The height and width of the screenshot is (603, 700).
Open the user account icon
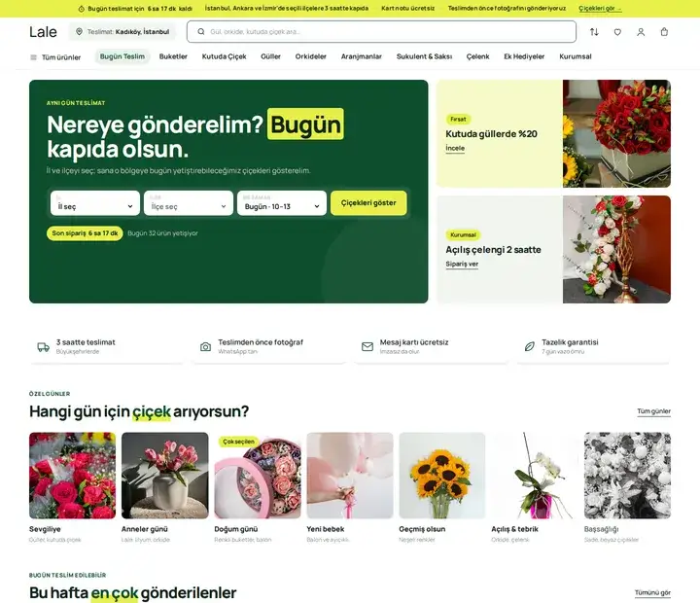[641, 32]
